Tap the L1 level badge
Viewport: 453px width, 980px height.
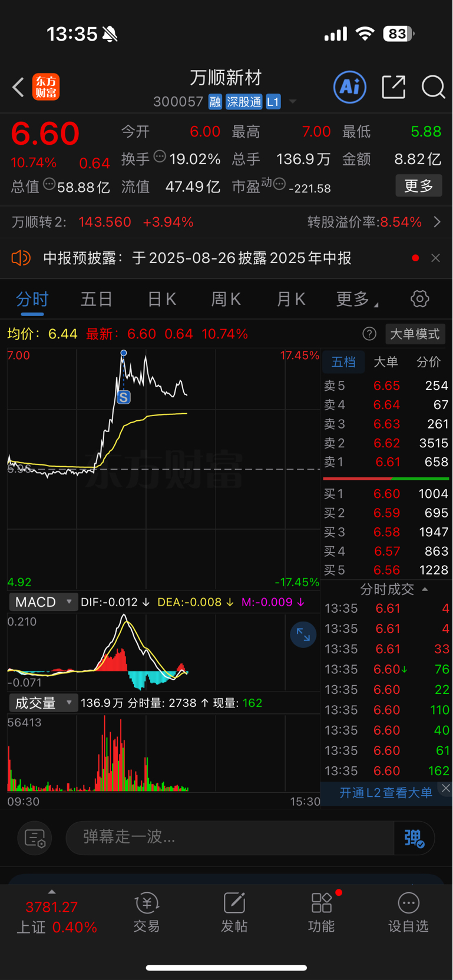273,102
